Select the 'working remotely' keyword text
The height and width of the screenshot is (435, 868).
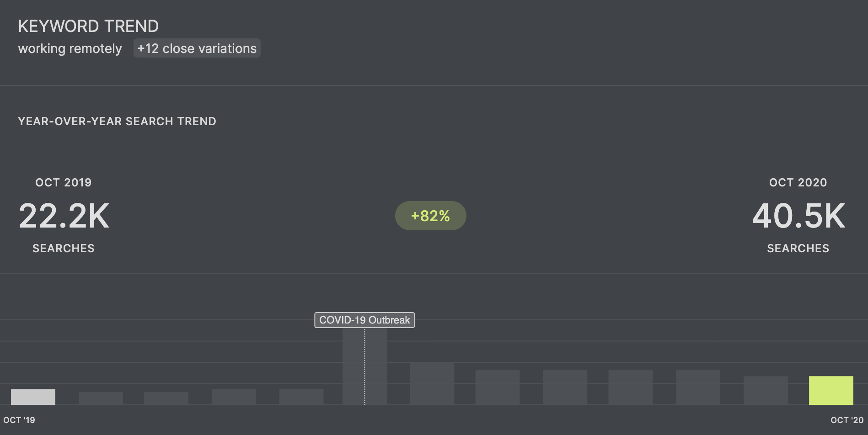(x=70, y=48)
